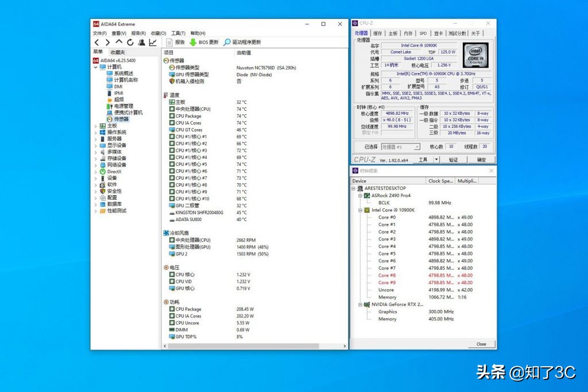Viewport: 588px width, 392px height.
Task: Click the 报告 report page icon
Action: click(x=169, y=42)
